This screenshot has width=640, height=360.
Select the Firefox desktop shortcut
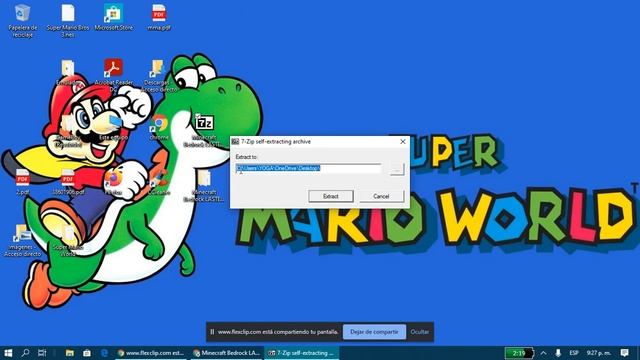(113, 182)
